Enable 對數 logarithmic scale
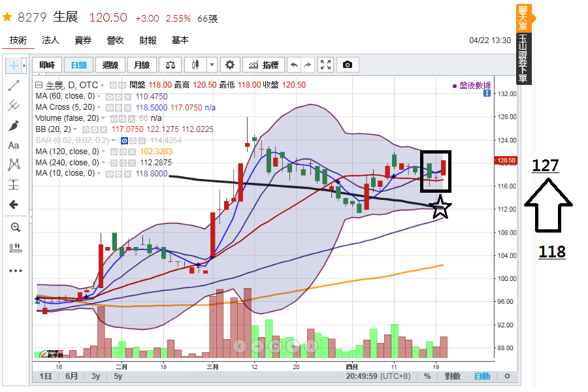 [452, 376]
